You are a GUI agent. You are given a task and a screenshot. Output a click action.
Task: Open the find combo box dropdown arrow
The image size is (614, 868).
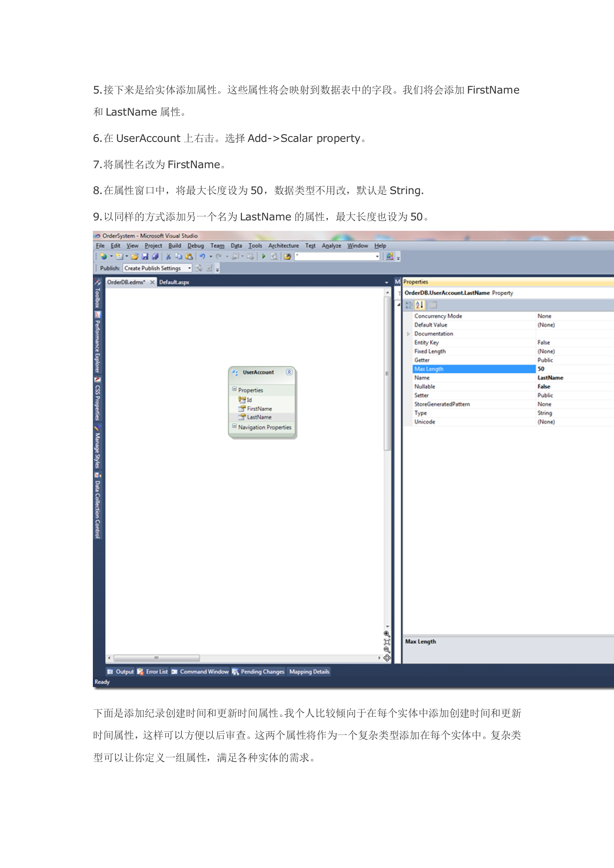pos(377,256)
